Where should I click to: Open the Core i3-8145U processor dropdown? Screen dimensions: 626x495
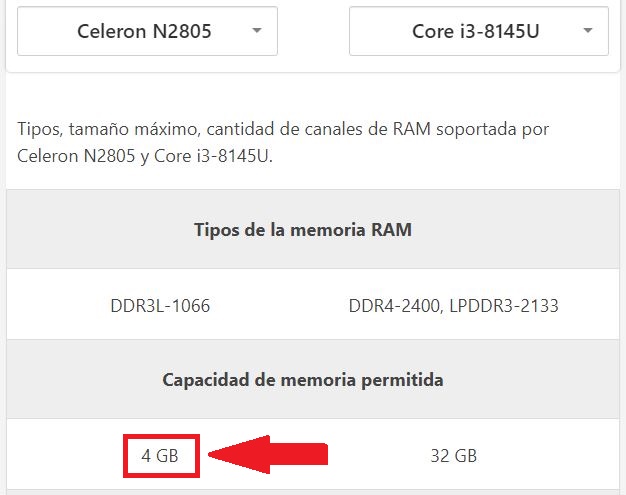point(479,31)
